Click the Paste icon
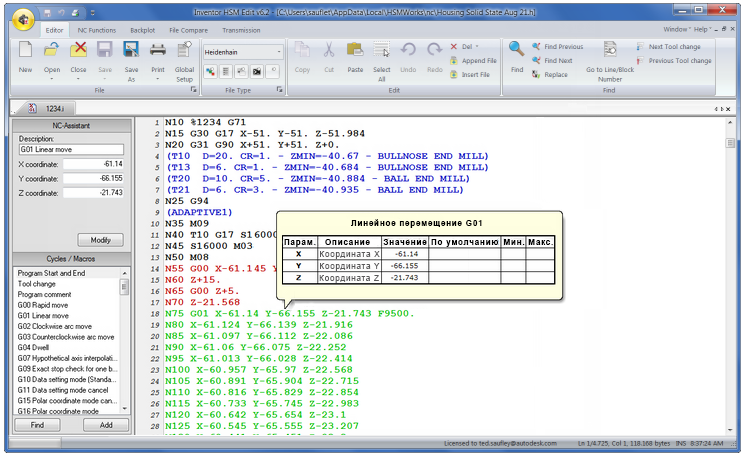741x453 pixels. [x=355, y=50]
